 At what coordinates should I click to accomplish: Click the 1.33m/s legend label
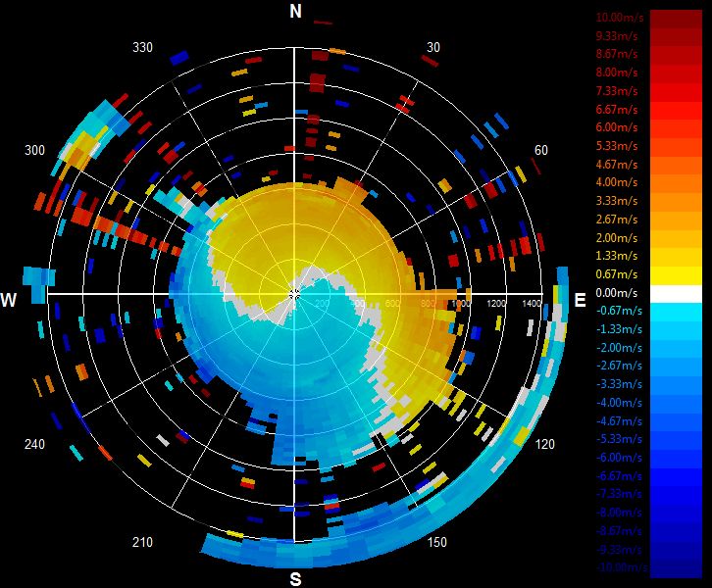(x=617, y=256)
